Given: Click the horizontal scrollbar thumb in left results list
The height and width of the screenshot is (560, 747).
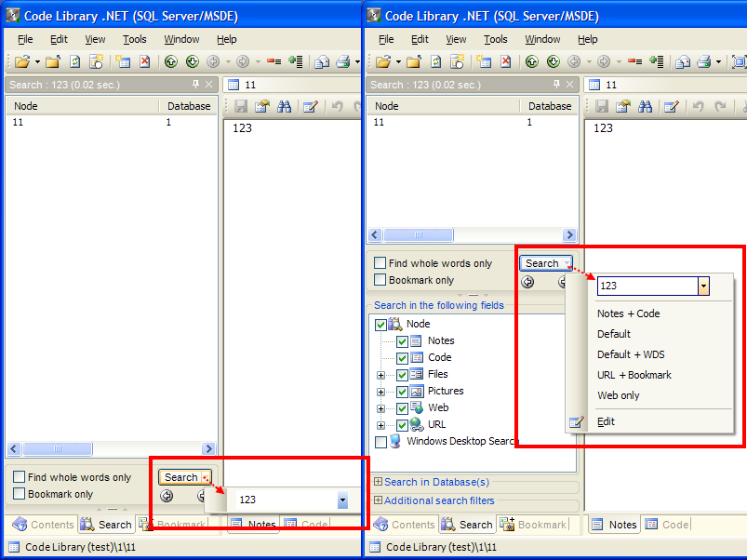Looking at the screenshot, I should pos(58,448).
